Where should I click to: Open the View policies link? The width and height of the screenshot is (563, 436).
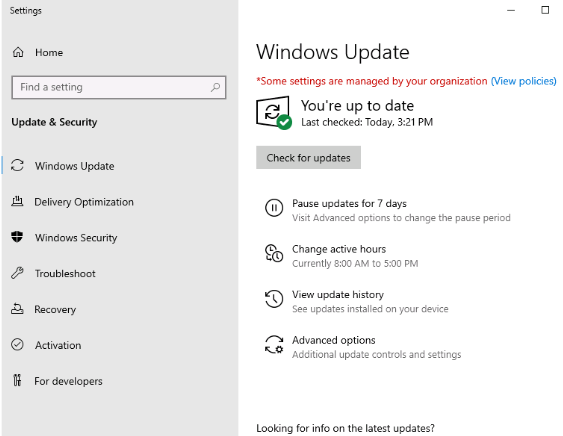524,81
